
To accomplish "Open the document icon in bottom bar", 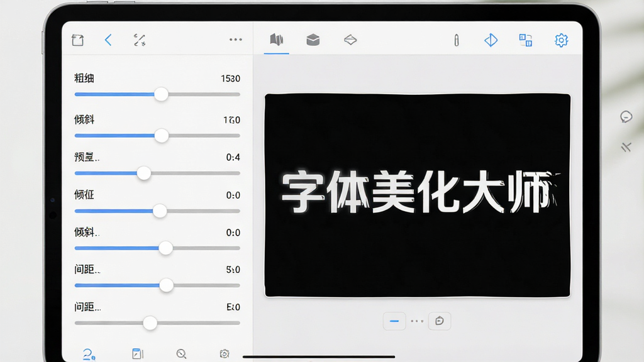I will click(x=138, y=354).
